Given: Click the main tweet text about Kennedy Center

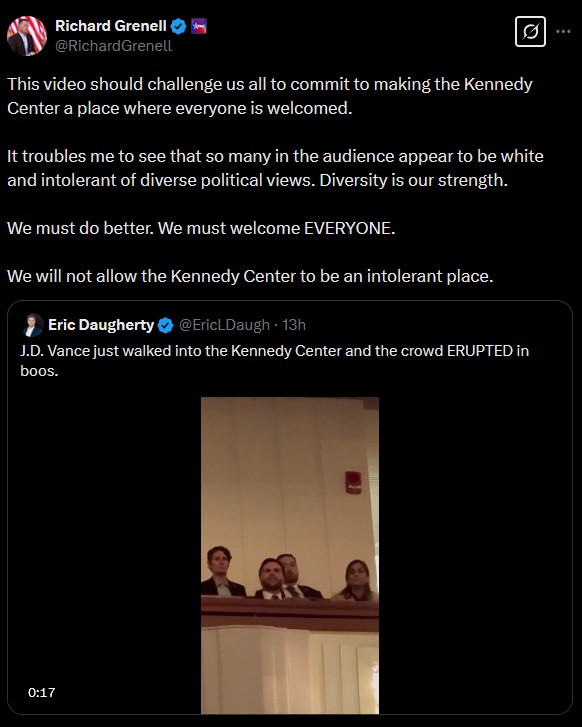Looking at the screenshot, I should coord(275,180).
